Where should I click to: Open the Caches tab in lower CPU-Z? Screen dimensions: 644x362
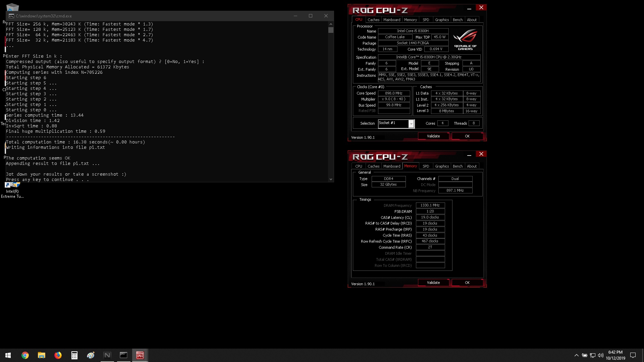point(373,166)
